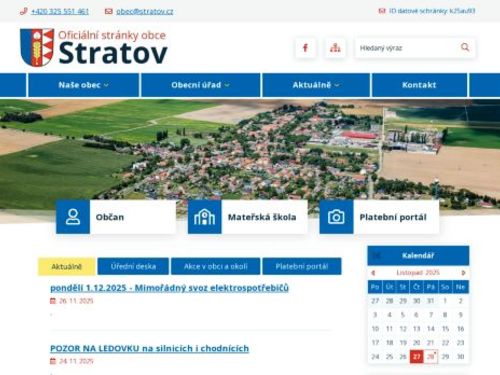The width and height of the screenshot is (500, 375).
Task: Select day 5 in the calendar
Action: pyautogui.click(x=403, y=315)
